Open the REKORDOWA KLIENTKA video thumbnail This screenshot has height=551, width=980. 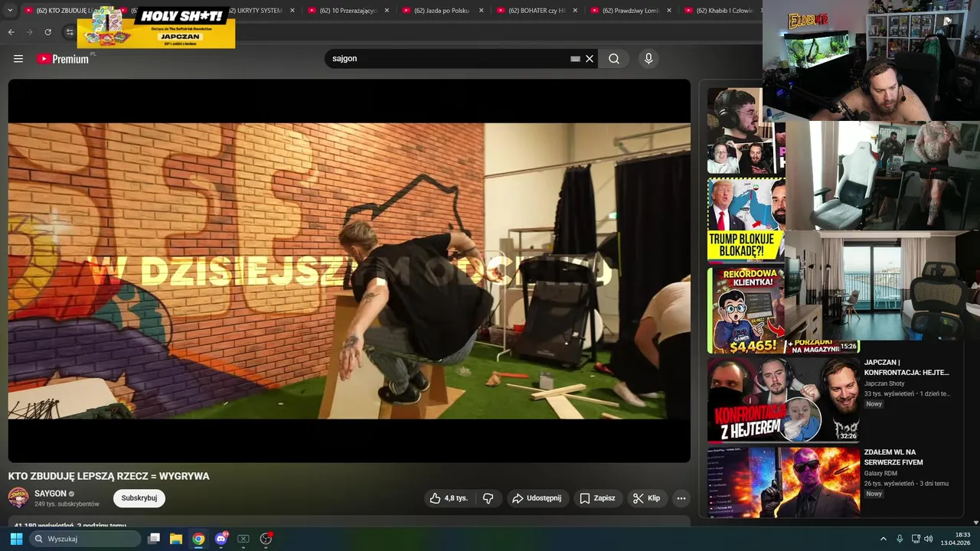pyautogui.click(x=746, y=310)
